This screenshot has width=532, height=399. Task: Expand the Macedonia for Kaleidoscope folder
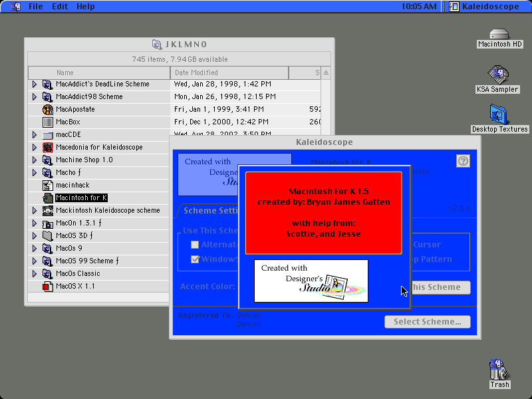point(35,147)
